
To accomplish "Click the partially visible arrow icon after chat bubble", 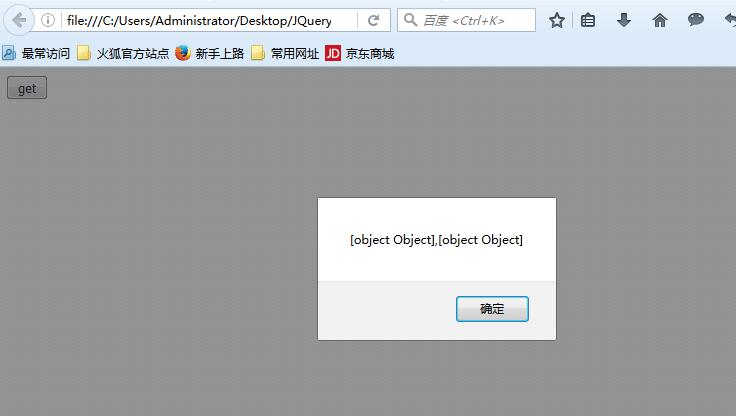I will (x=730, y=20).
